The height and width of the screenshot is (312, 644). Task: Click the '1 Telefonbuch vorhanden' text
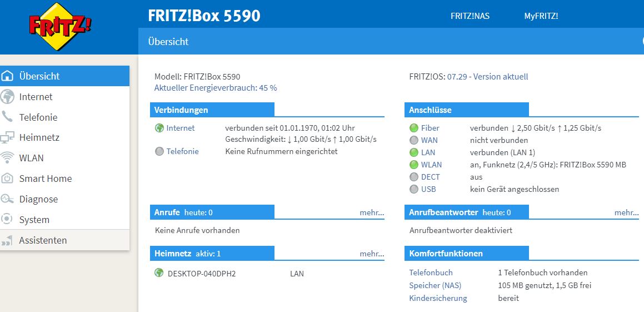[x=542, y=273]
